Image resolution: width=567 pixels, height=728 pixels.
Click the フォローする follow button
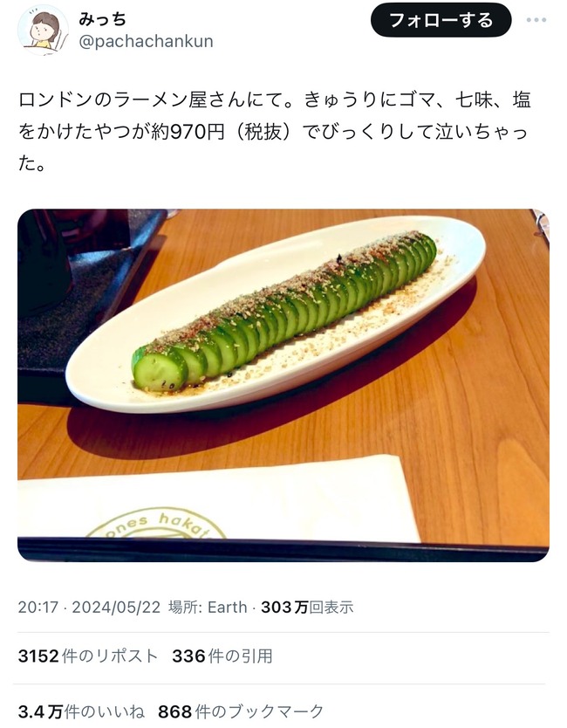[x=441, y=20]
